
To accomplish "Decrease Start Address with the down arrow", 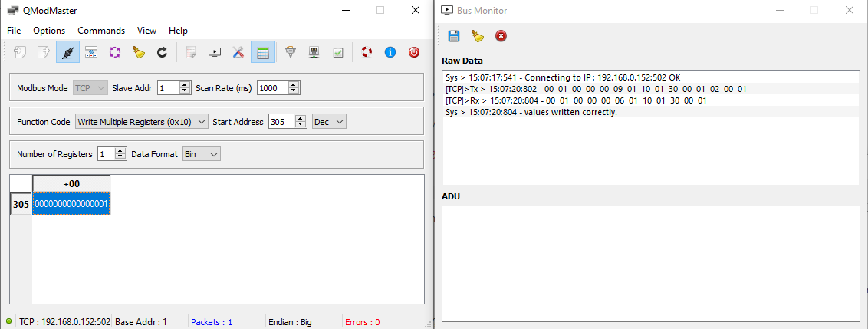I will [301, 125].
